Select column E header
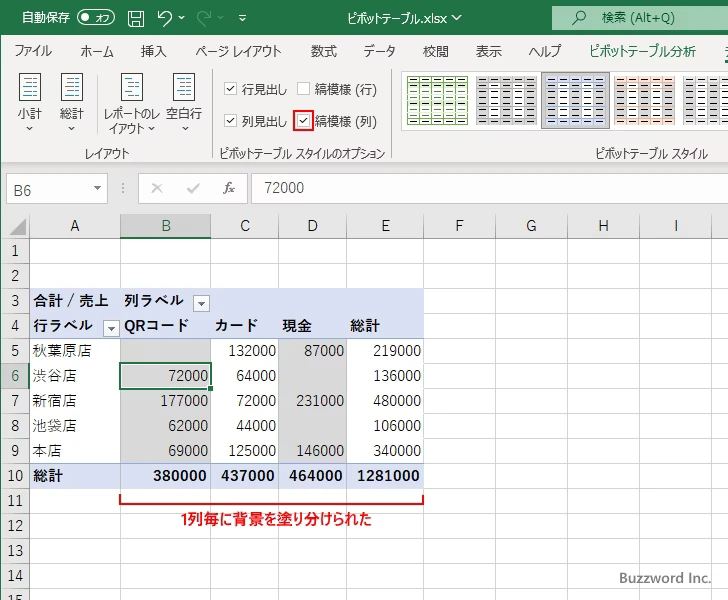This screenshot has height=600, width=728. click(x=385, y=226)
